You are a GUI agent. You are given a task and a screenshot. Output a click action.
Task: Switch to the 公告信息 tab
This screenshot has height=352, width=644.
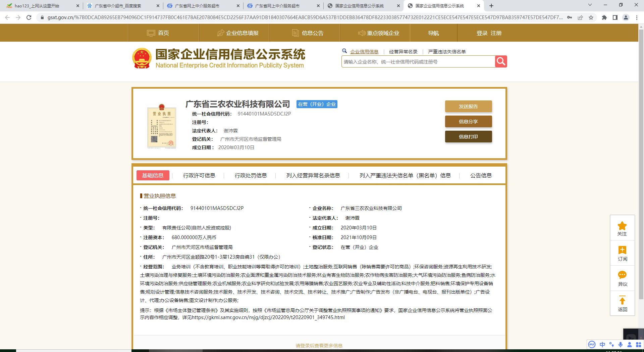pyautogui.click(x=481, y=175)
